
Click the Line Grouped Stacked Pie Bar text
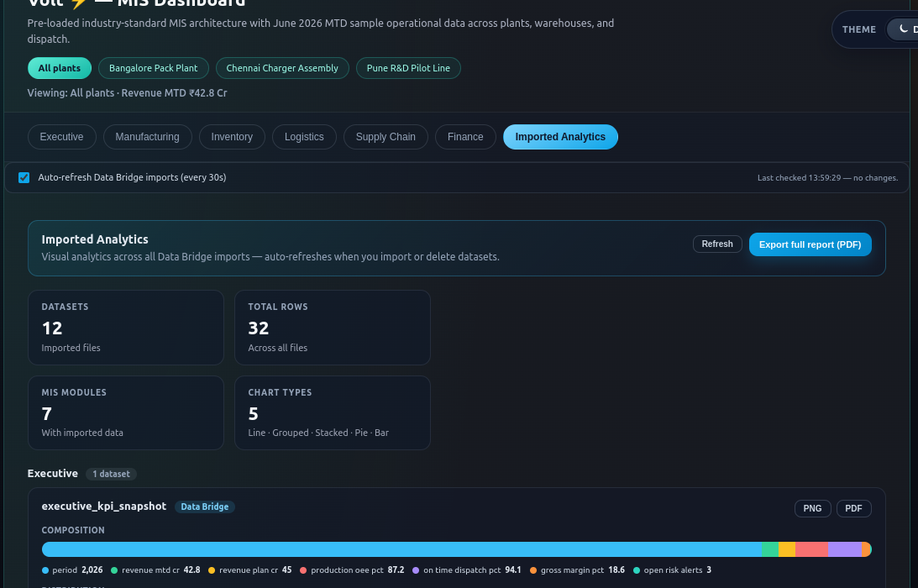click(318, 433)
